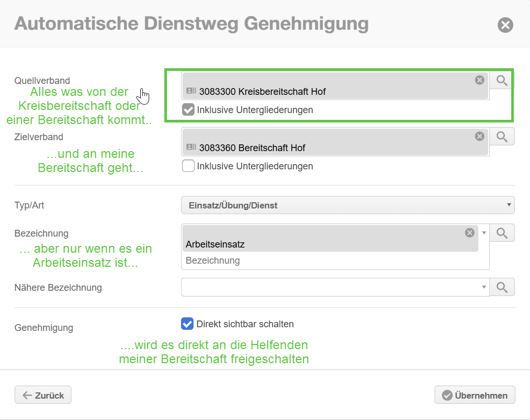
Task: Expand the Nähere Bezeichnung dropdown arrow
Action: 484,287
